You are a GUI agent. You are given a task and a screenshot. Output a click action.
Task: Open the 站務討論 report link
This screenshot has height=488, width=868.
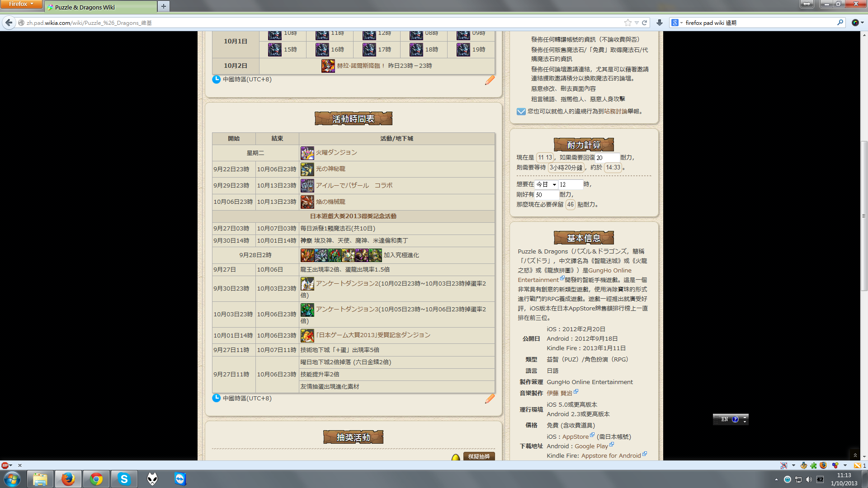[x=616, y=112]
